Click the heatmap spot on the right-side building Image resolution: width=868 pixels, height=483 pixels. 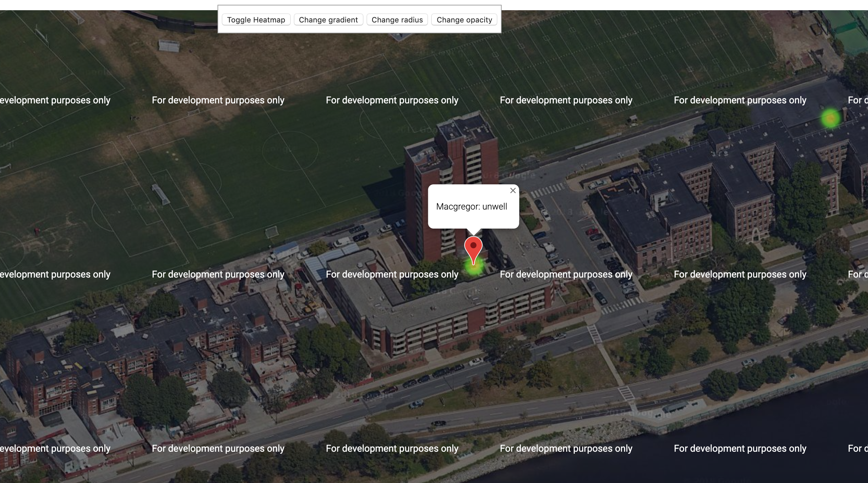[x=830, y=118]
